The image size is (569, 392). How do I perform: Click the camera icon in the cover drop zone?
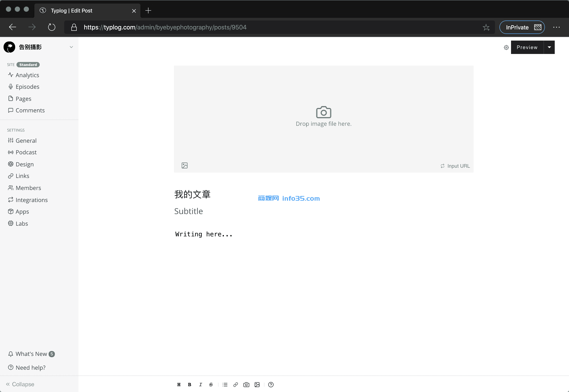[324, 112]
